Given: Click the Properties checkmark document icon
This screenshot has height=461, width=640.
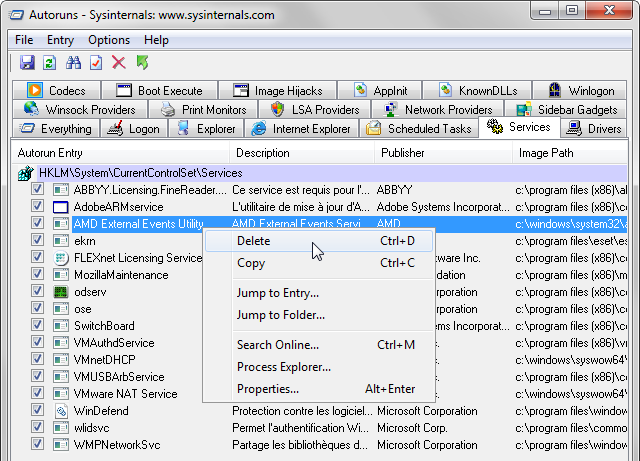Looking at the screenshot, I should (x=96, y=62).
